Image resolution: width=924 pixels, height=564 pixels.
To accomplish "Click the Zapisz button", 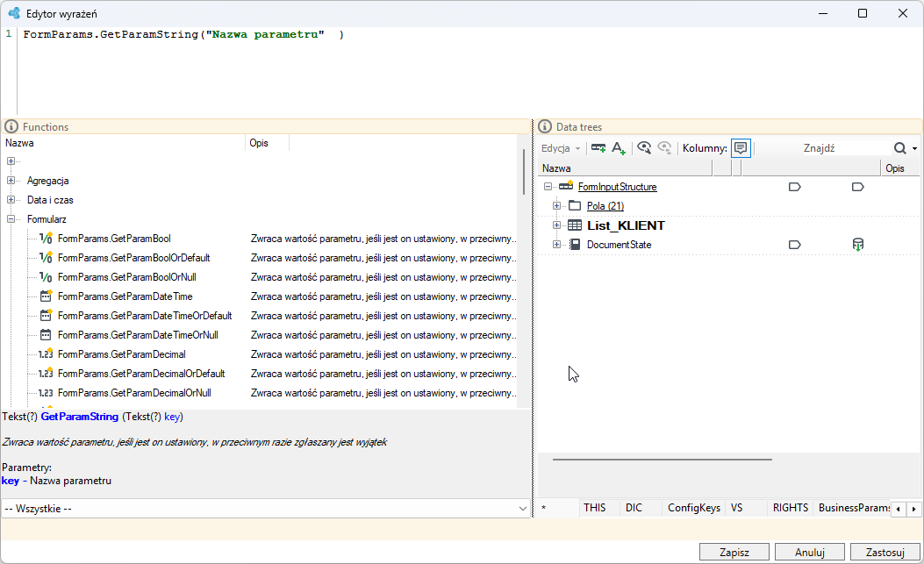I will (x=734, y=553).
